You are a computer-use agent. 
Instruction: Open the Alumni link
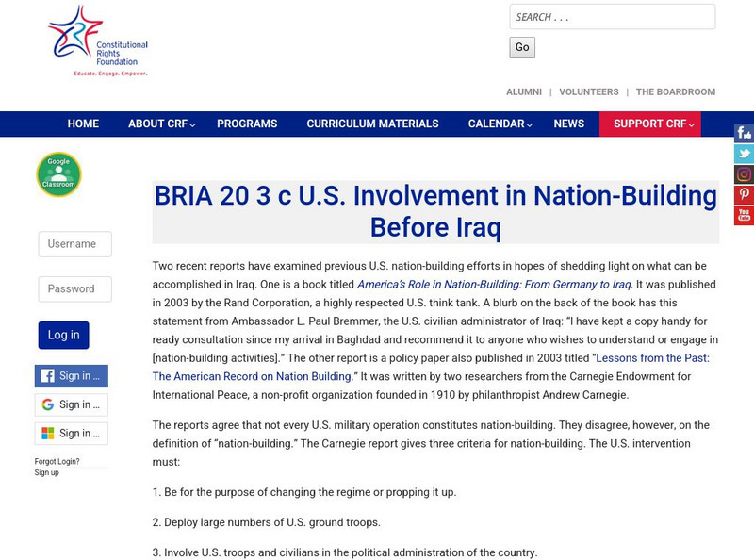(x=524, y=91)
